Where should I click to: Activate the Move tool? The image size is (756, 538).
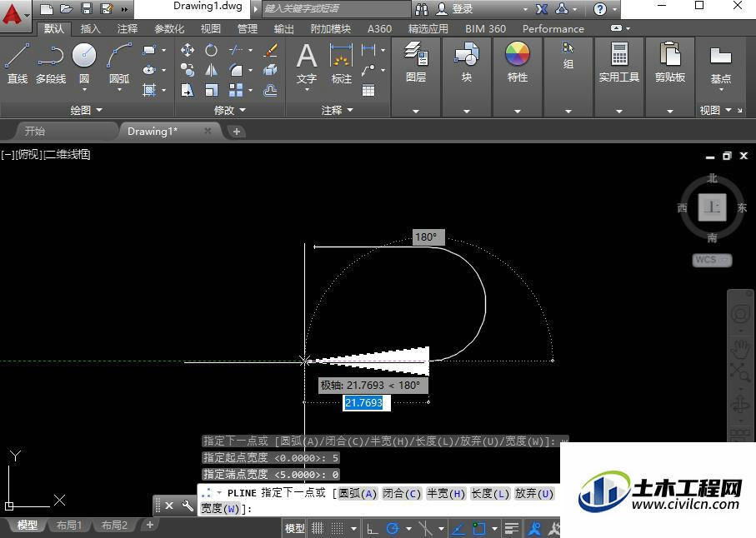(187, 50)
